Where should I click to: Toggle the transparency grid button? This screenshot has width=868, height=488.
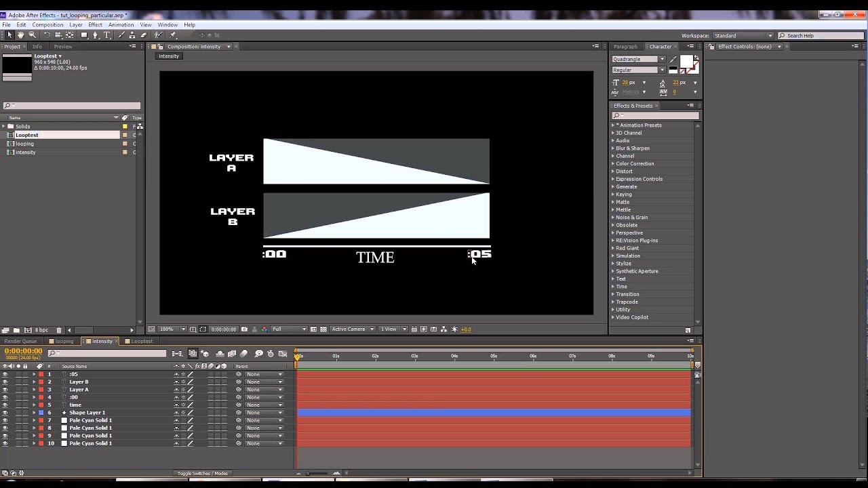pyautogui.click(x=323, y=329)
